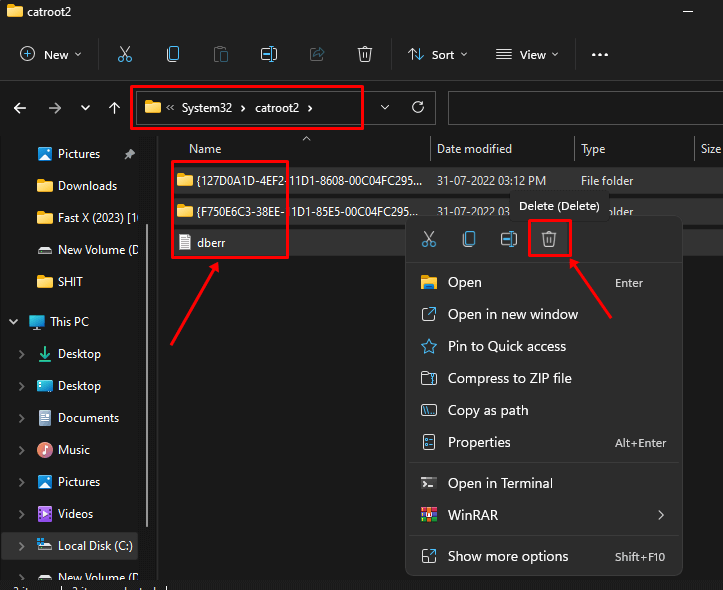
Task: Go up one folder with Up arrow
Action: click(x=115, y=107)
